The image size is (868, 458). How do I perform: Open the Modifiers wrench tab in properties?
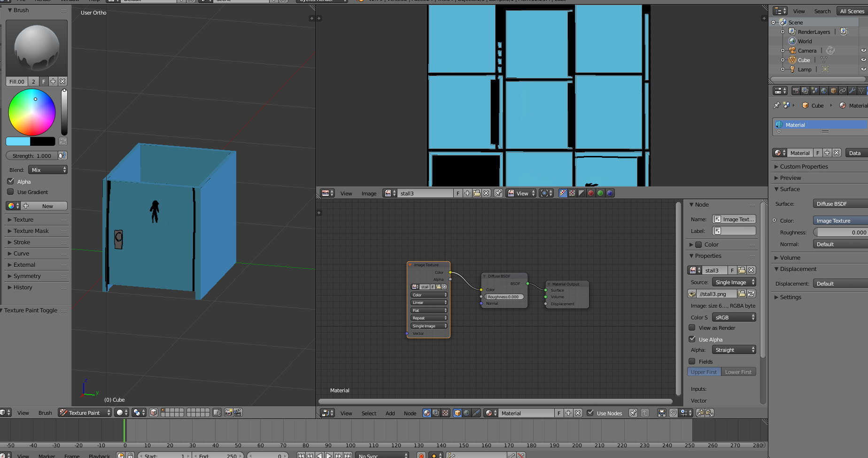852,91
